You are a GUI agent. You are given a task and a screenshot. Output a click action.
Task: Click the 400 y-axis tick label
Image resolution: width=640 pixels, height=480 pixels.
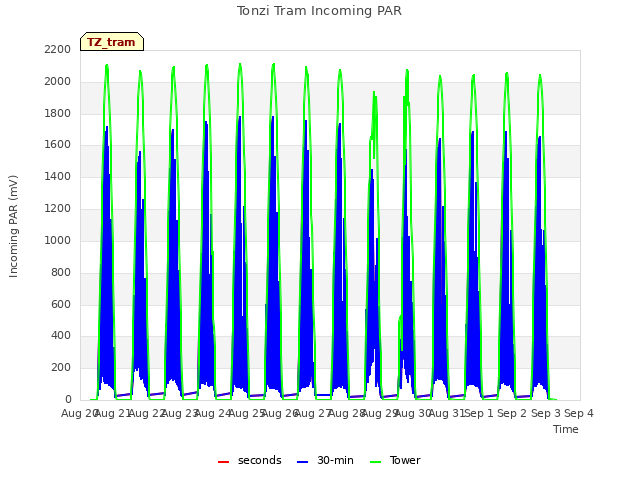point(61,336)
